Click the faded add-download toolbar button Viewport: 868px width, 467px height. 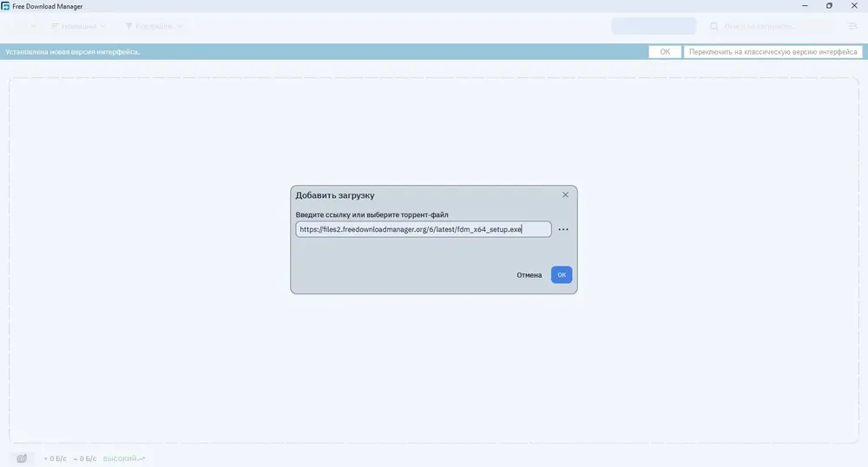tap(654, 26)
